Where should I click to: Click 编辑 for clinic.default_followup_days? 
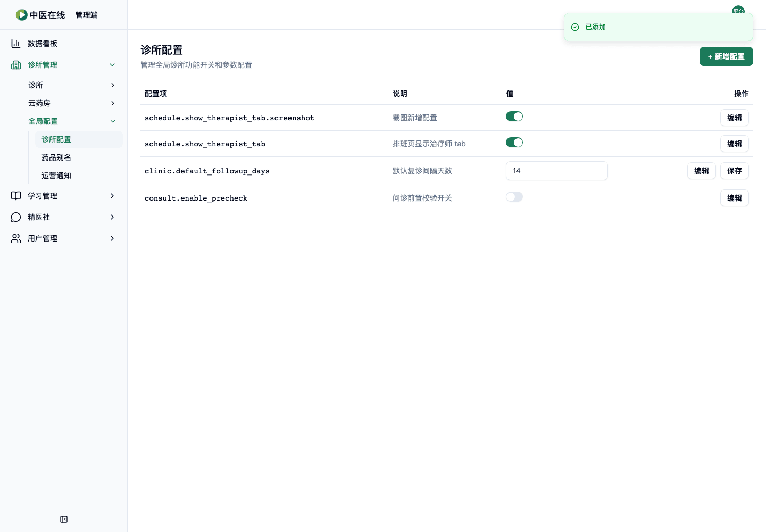point(702,171)
